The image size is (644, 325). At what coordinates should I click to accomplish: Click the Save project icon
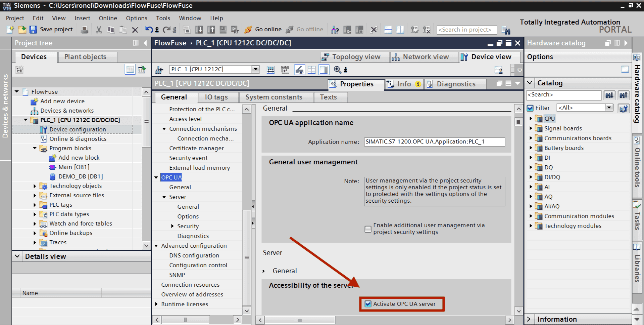(33, 30)
